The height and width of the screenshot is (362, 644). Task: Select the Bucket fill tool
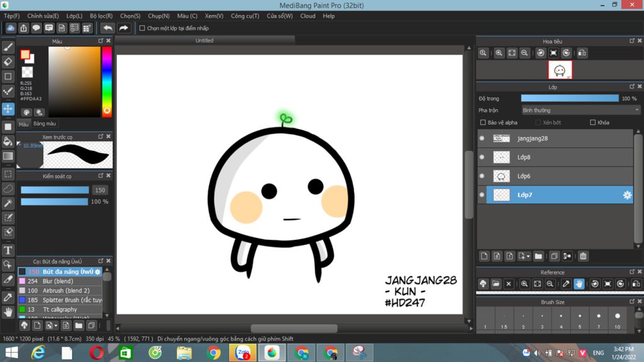point(8,141)
